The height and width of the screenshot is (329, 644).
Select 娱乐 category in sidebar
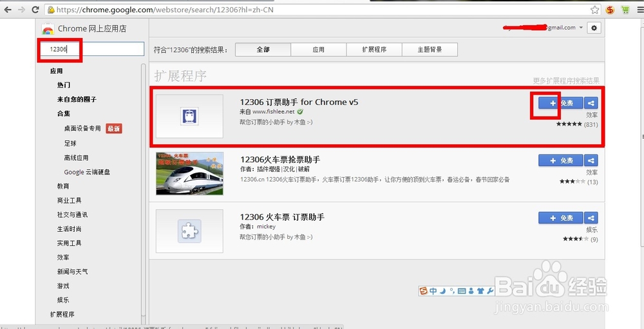pyautogui.click(x=63, y=300)
